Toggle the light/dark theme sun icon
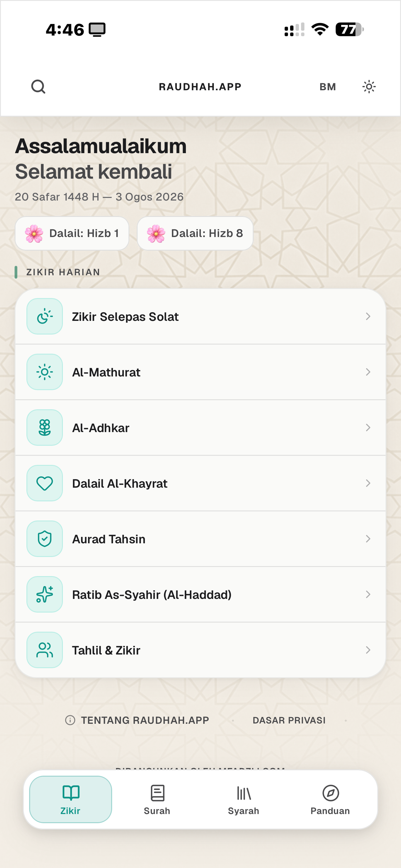 point(369,87)
